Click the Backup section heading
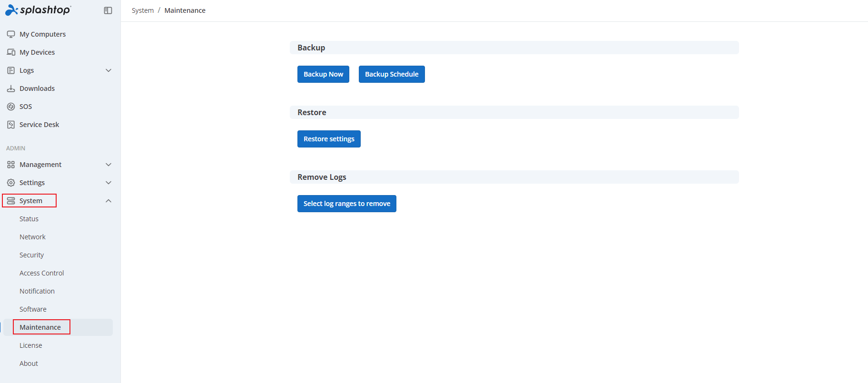The height and width of the screenshot is (383, 868). click(311, 48)
